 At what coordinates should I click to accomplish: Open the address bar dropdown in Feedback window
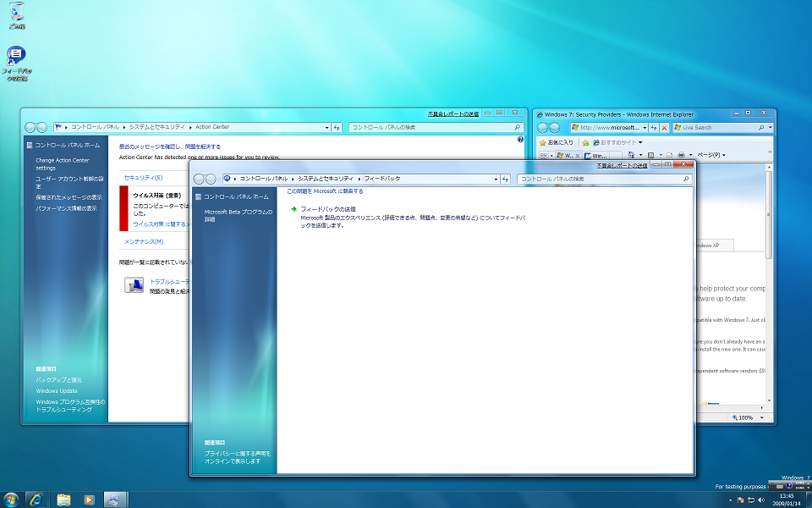pos(496,179)
